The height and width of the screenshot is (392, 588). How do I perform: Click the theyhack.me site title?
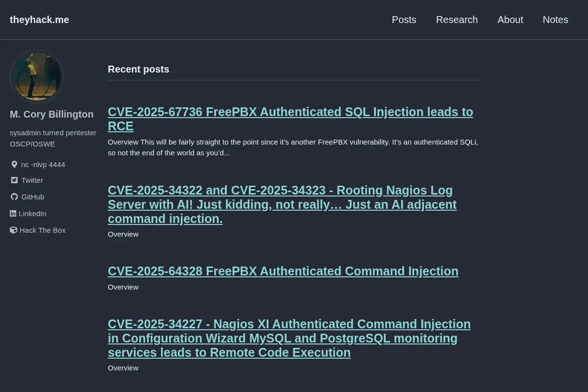click(39, 20)
